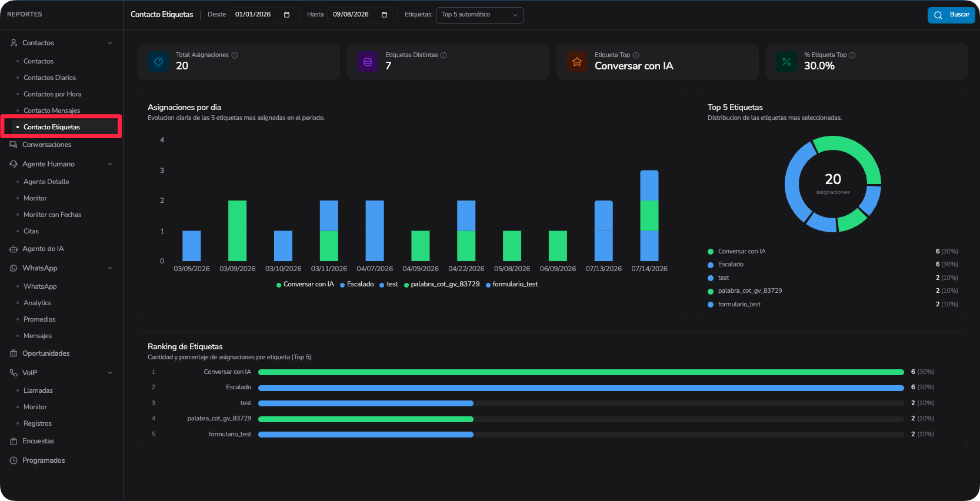Collapse the Contactos sidebar section
This screenshot has width=980, height=501.
tap(110, 43)
